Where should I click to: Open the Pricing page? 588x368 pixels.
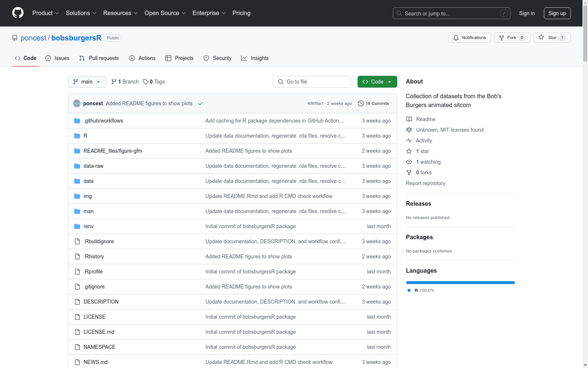(x=241, y=13)
